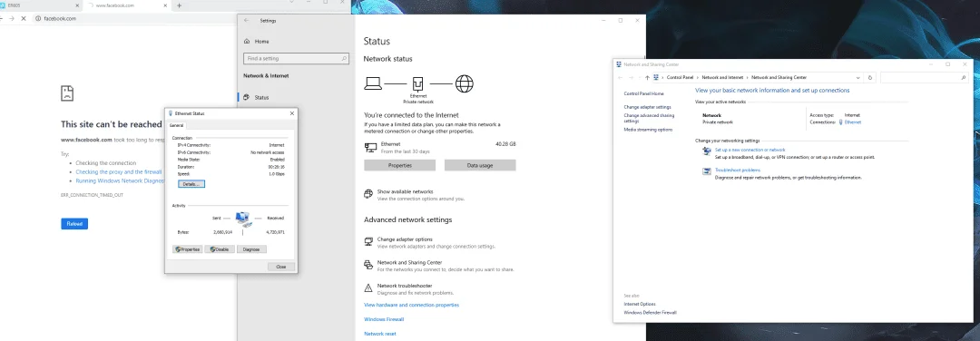The width and height of the screenshot is (980, 341).
Task: Click the X on Ethernet Status dialog
Action: tap(292, 113)
